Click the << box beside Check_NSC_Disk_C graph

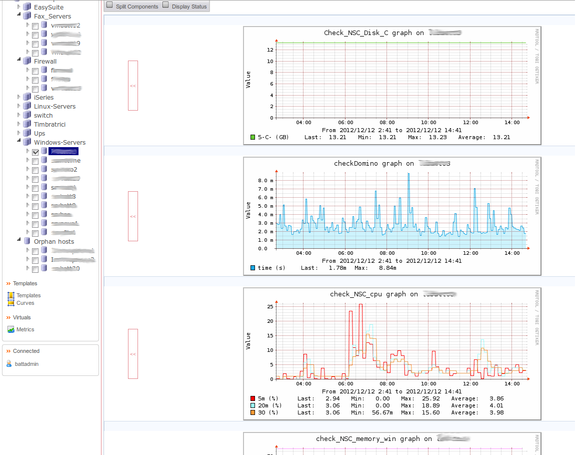point(133,85)
